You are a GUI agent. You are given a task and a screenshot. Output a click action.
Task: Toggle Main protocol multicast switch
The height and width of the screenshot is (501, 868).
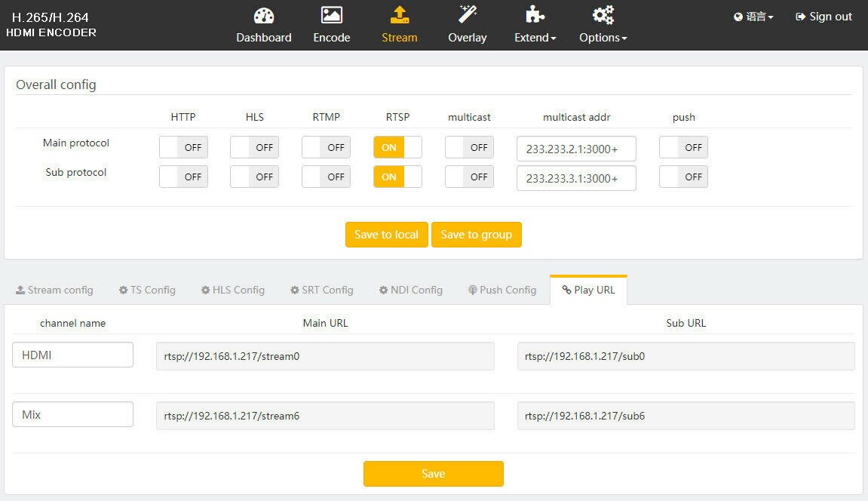click(x=469, y=147)
